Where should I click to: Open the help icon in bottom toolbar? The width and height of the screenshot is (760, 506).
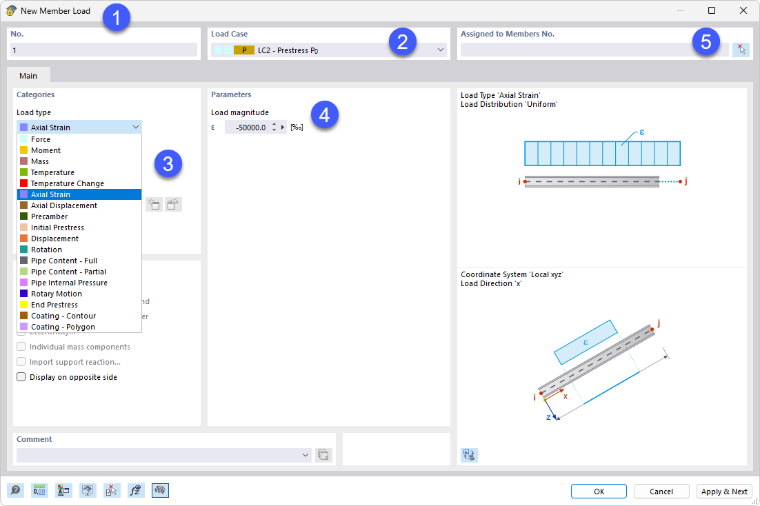click(16, 490)
